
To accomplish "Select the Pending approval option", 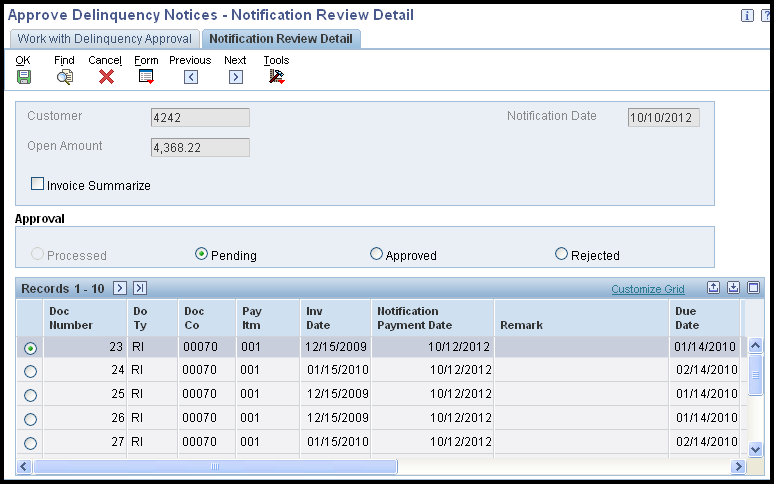I will pos(201,254).
